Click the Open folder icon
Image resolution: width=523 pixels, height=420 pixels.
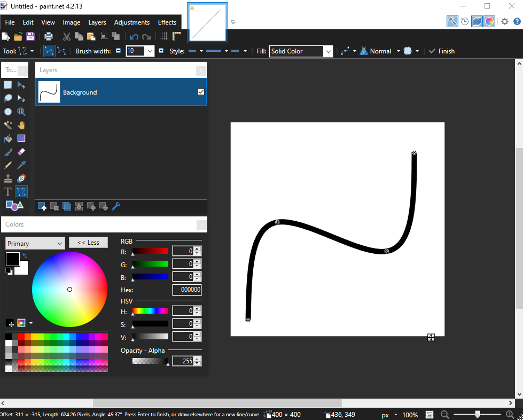(18, 36)
